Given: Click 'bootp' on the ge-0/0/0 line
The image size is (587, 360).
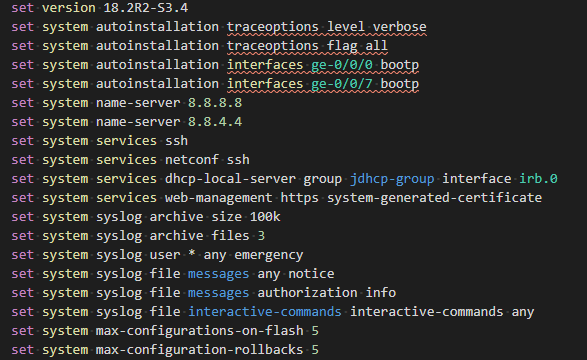Looking at the screenshot, I should click(x=399, y=65).
